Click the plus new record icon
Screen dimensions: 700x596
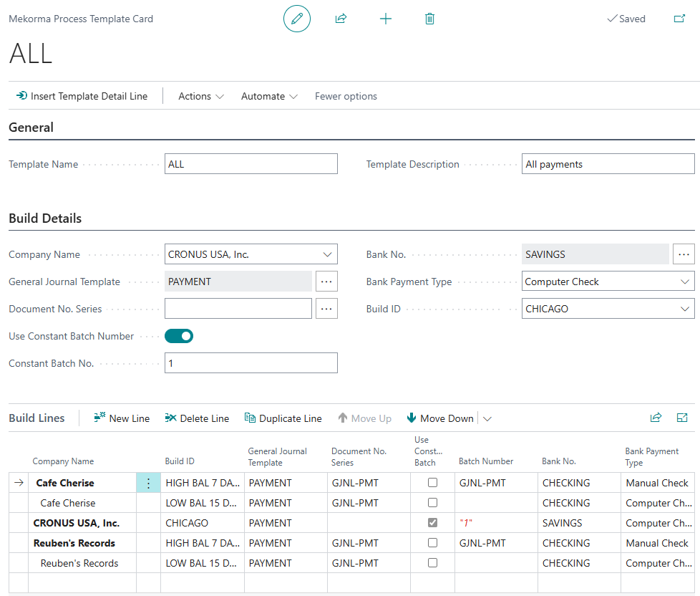click(x=386, y=19)
